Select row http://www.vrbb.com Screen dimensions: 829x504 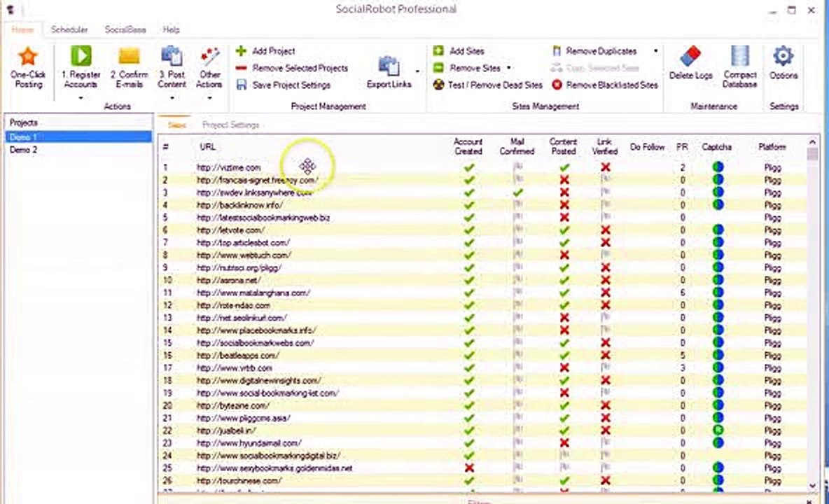click(482, 367)
